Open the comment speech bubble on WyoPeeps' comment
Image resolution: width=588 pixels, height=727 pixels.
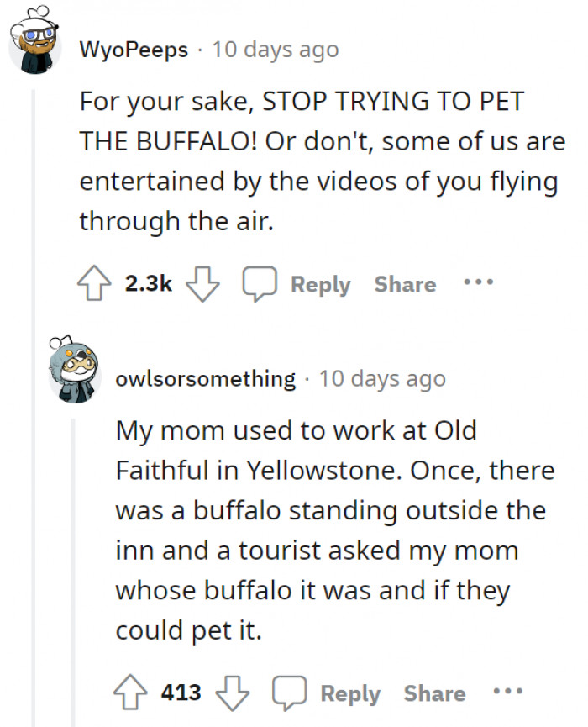point(259,283)
